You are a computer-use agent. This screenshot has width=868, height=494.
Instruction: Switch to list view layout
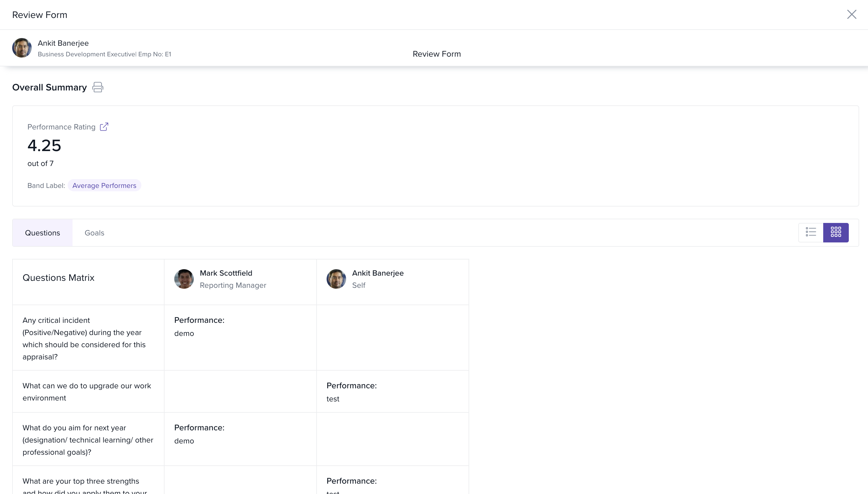(x=811, y=232)
